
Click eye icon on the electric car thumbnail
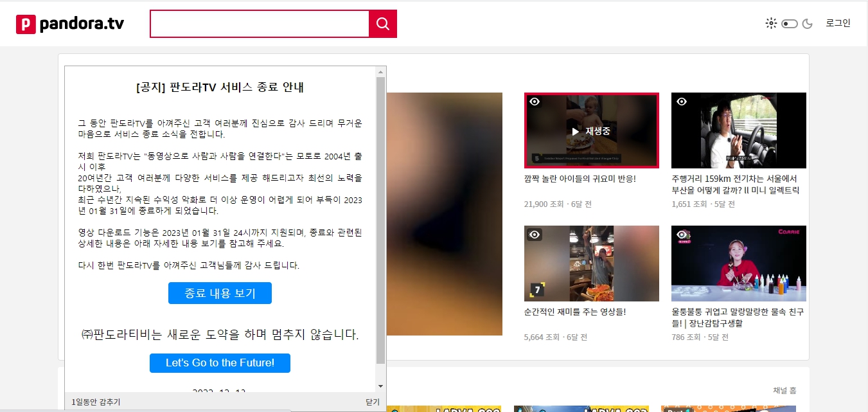coord(682,102)
